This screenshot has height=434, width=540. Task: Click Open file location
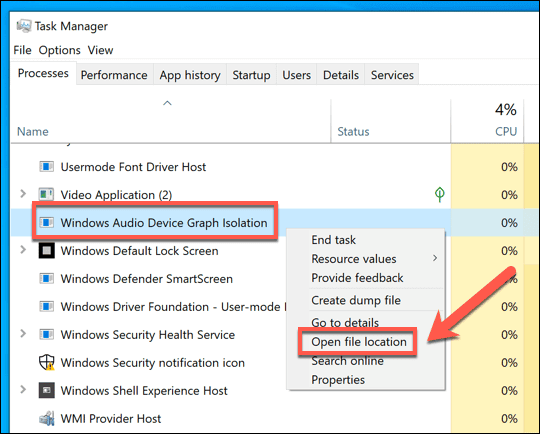tap(366, 342)
